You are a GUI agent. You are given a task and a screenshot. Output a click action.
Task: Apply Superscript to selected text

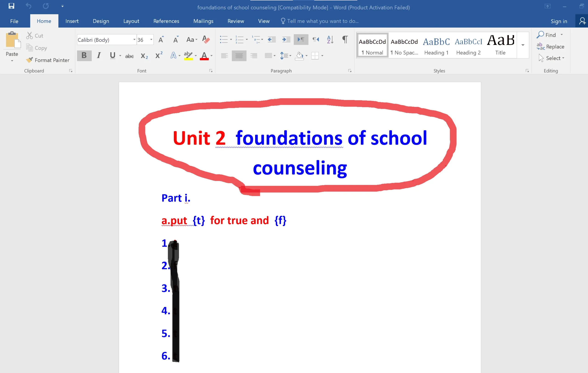click(x=158, y=56)
